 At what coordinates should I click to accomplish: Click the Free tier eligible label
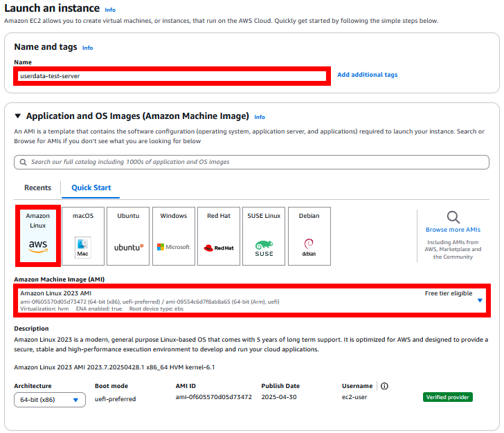click(x=449, y=293)
